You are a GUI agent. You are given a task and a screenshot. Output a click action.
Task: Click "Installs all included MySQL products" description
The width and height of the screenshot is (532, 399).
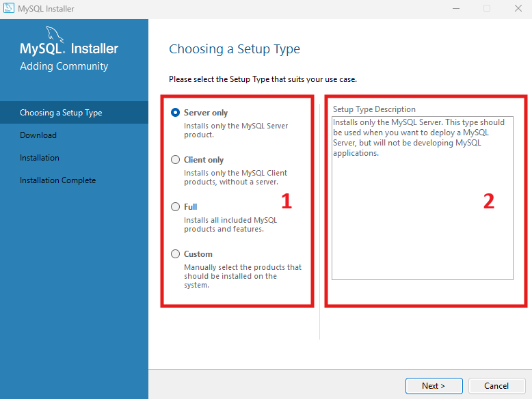click(x=230, y=224)
